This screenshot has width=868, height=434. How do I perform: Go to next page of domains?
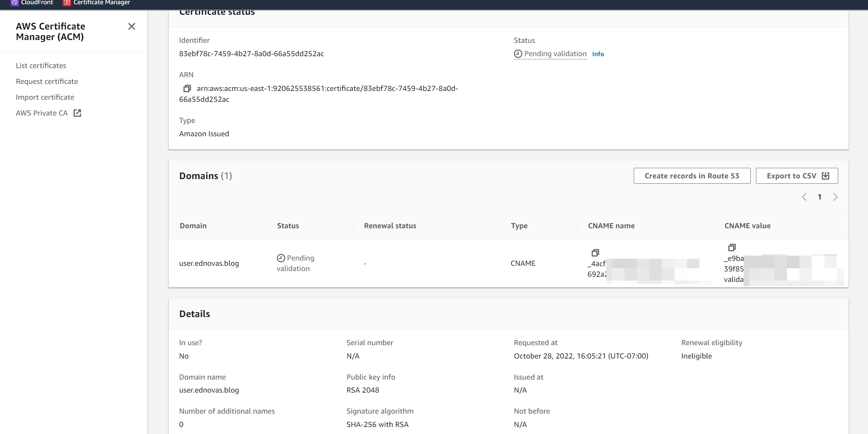[835, 197]
